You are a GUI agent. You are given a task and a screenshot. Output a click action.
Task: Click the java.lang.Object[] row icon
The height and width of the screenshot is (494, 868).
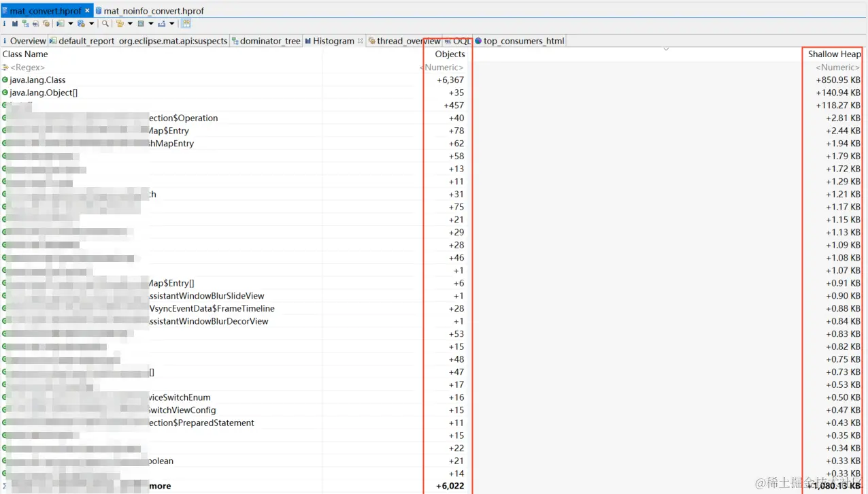point(5,93)
